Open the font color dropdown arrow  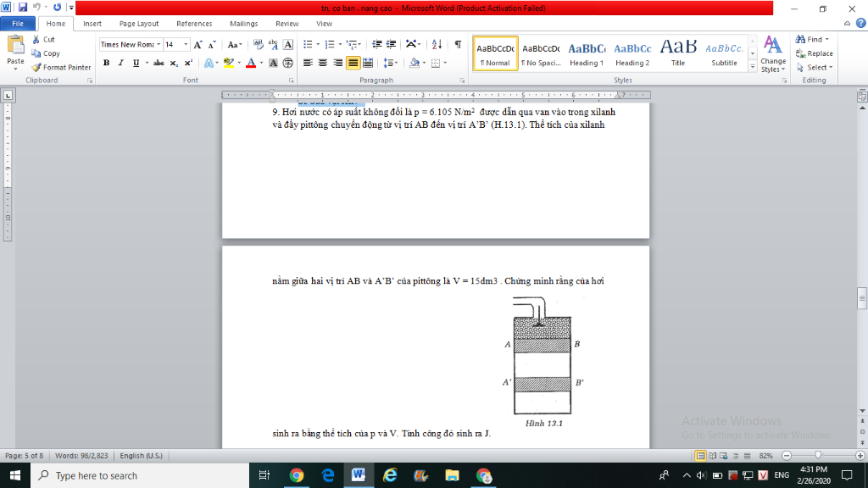point(261,63)
